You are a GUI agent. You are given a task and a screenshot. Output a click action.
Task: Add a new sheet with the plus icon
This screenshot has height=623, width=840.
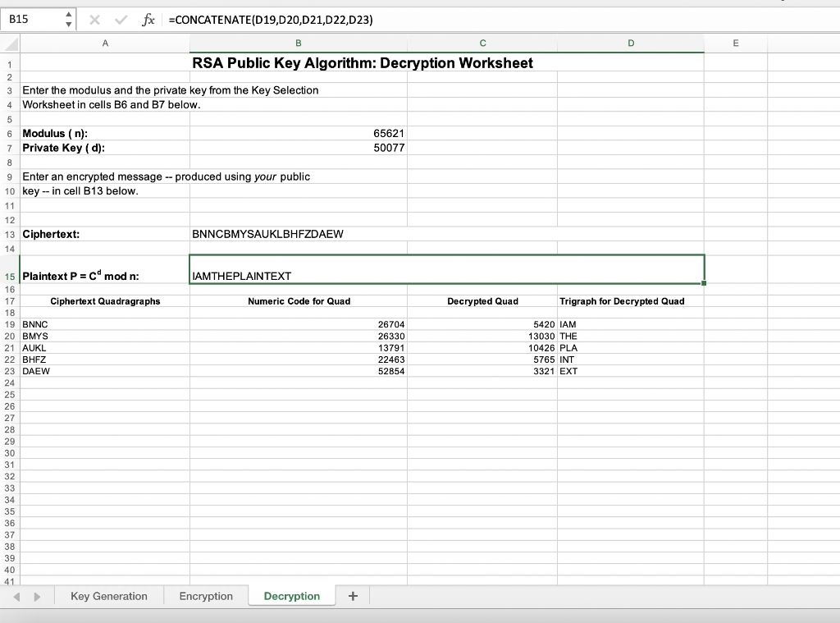pyautogui.click(x=353, y=596)
